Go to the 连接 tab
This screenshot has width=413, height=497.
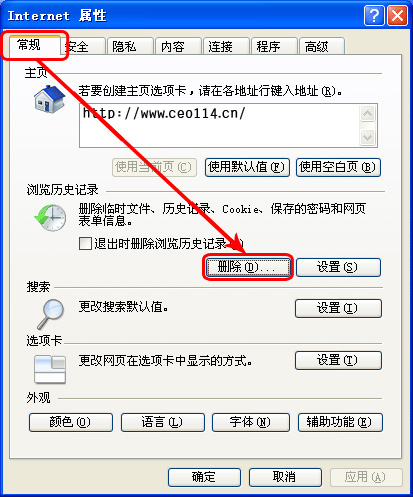[226, 46]
